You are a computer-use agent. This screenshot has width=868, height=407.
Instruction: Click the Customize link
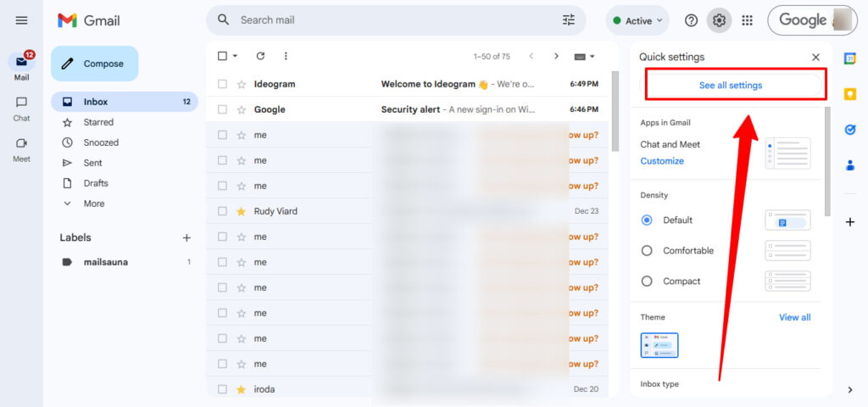click(x=662, y=161)
